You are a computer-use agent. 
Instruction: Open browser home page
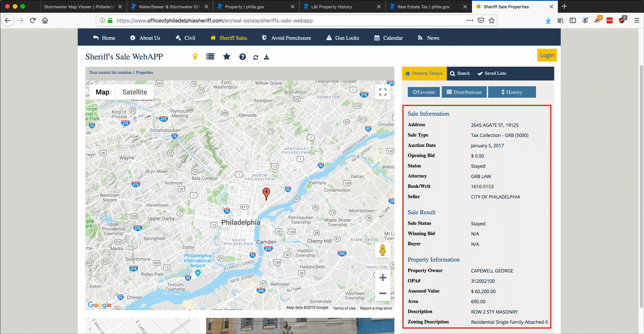[45, 21]
